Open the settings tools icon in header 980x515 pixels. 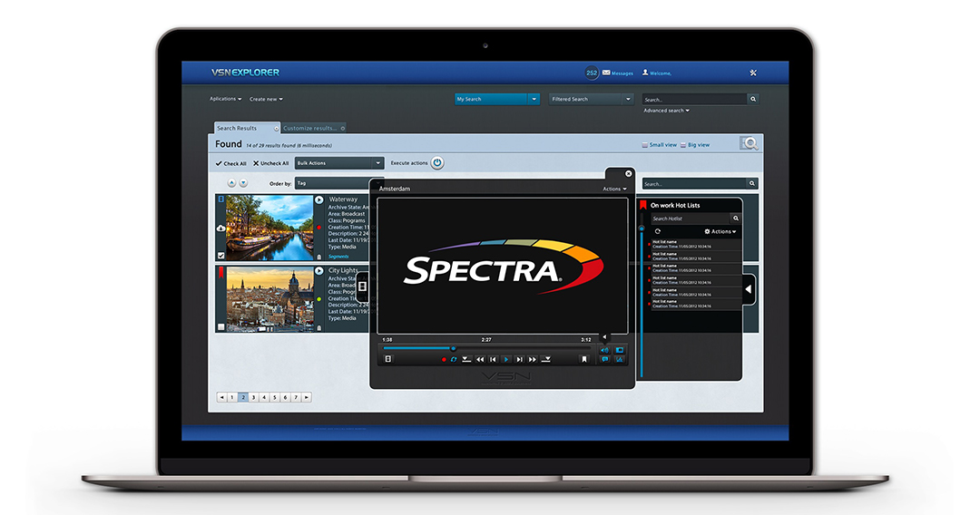coord(753,73)
